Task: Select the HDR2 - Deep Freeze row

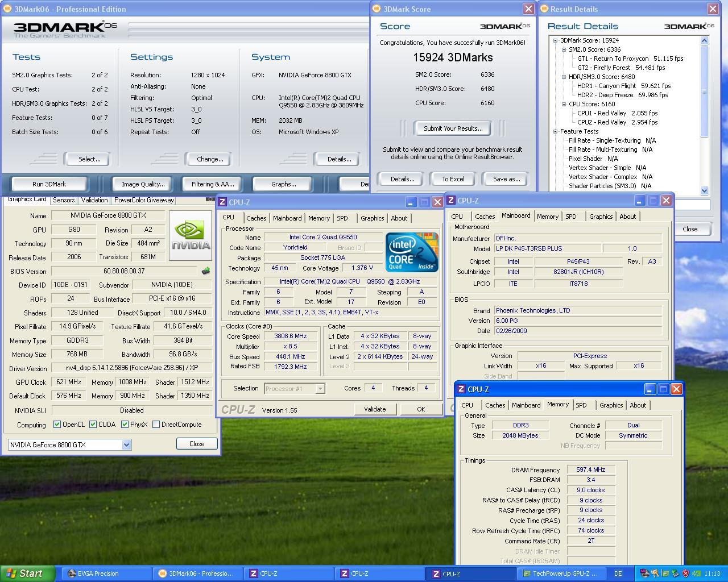Action: click(622, 95)
